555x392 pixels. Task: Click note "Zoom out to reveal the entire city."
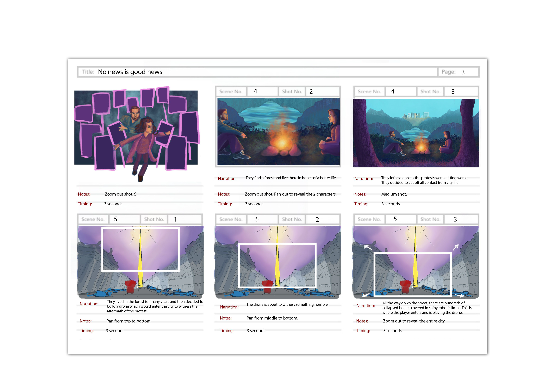pyautogui.click(x=414, y=321)
